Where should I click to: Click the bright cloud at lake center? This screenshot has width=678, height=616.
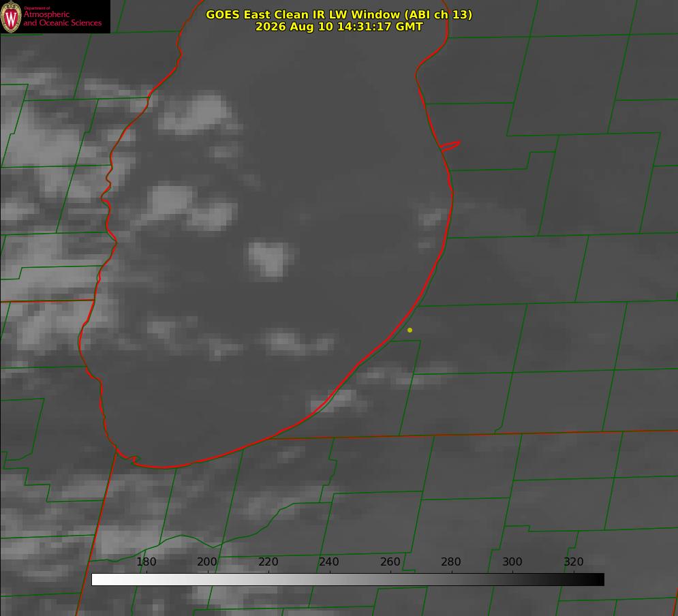coord(271,258)
